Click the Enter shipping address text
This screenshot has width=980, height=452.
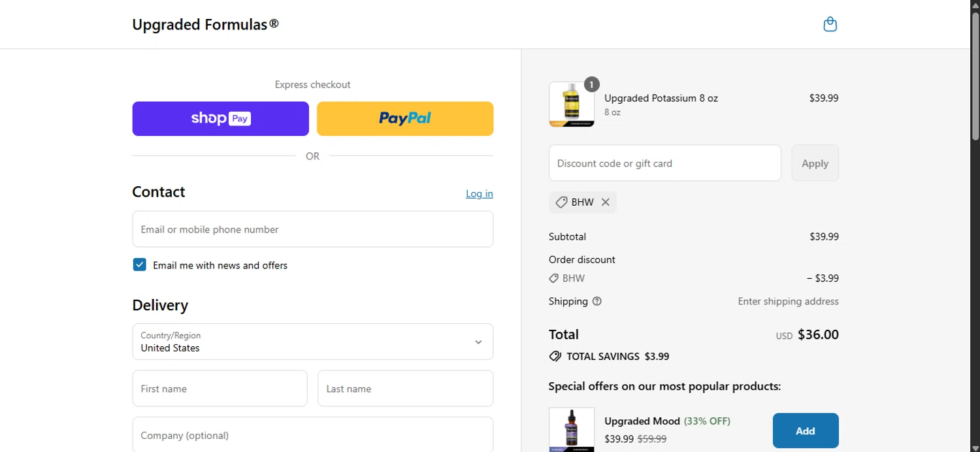pos(789,301)
